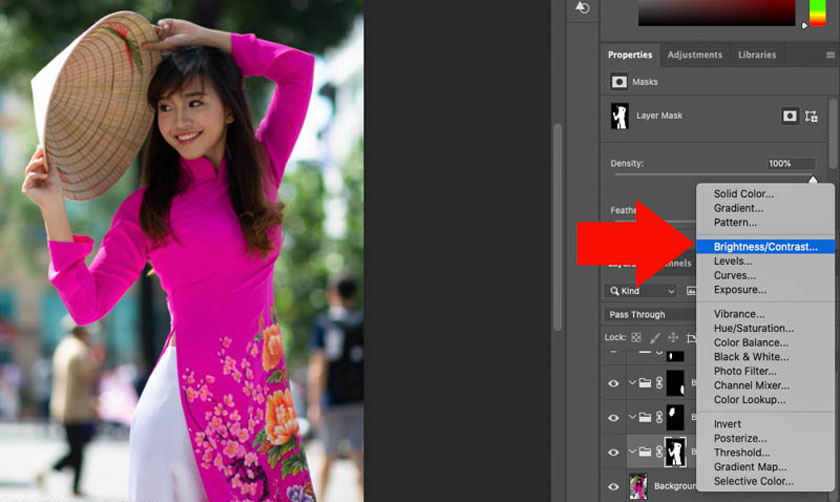
Task: Click the pixel layer filter icon
Action: (691, 291)
